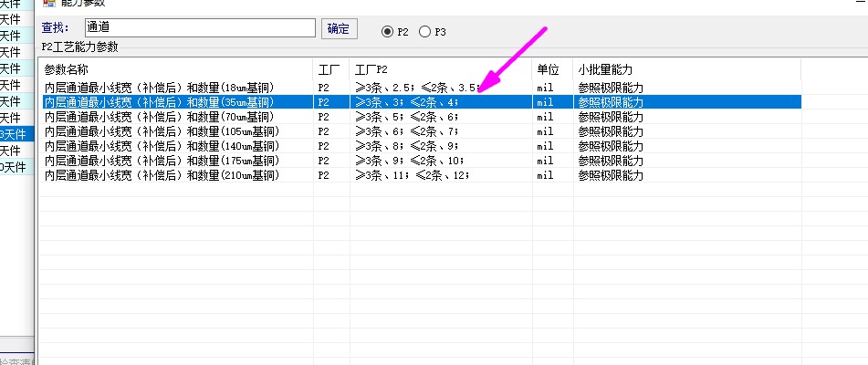Click the P2 factory cell in the 70um基铜 row
This screenshot has height=365, width=868.
pos(323,117)
